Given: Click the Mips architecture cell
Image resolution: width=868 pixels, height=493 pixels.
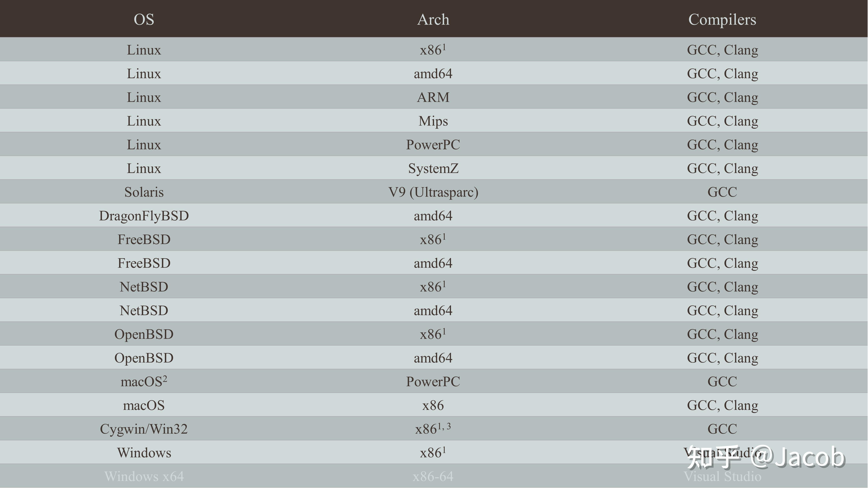Looking at the screenshot, I should [433, 121].
